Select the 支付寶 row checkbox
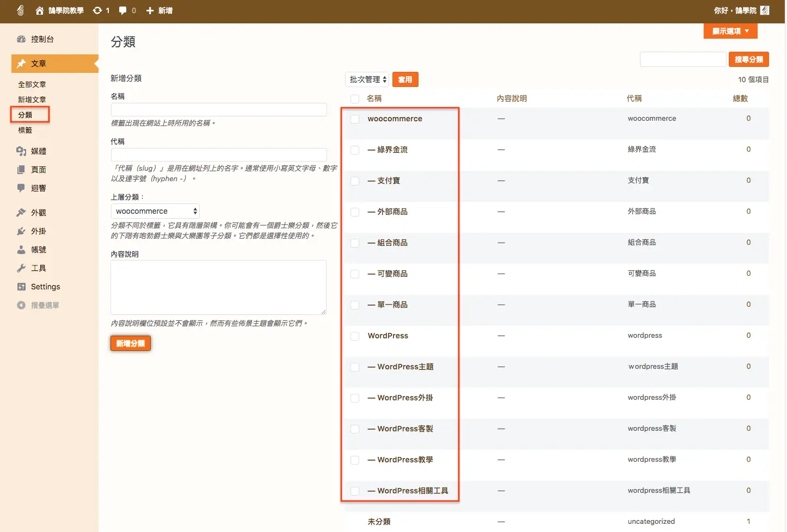The width and height of the screenshot is (787, 532). [x=355, y=181]
